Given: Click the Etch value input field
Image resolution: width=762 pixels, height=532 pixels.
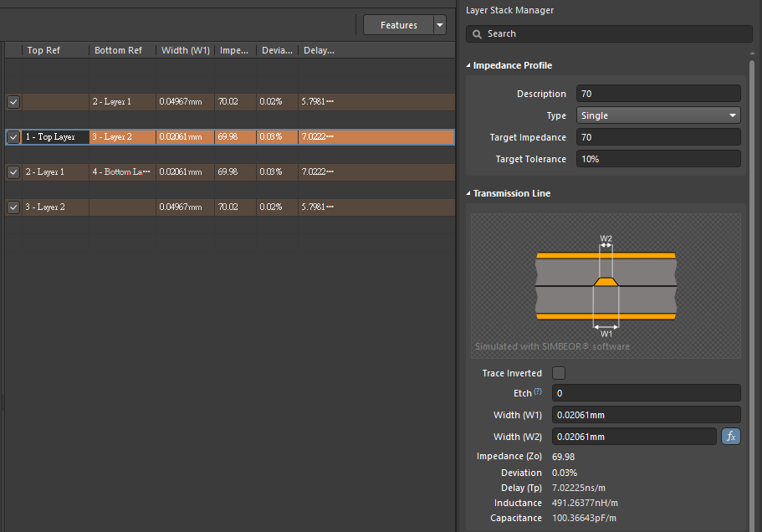Looking at the screenshot, I should [646, 393].
